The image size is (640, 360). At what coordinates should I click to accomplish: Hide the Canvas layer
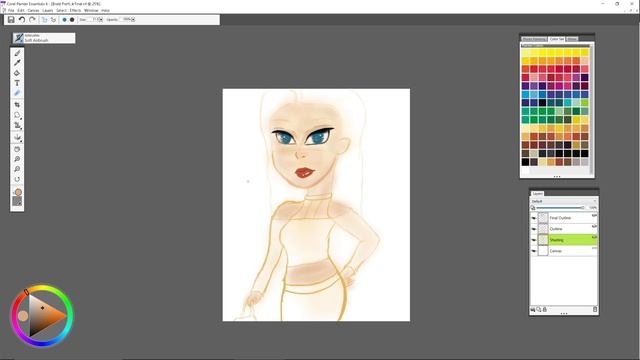click(x=533, y=251)
